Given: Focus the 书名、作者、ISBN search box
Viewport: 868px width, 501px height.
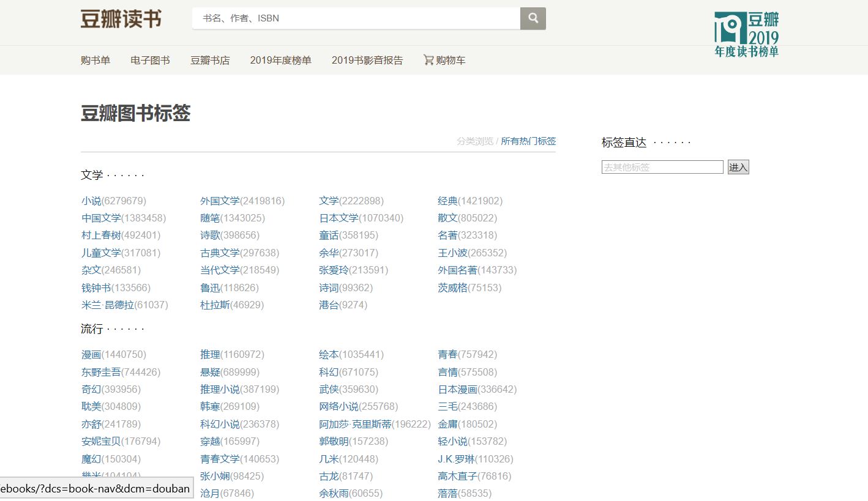Looking at the screenshot, I should click(356, 18).
